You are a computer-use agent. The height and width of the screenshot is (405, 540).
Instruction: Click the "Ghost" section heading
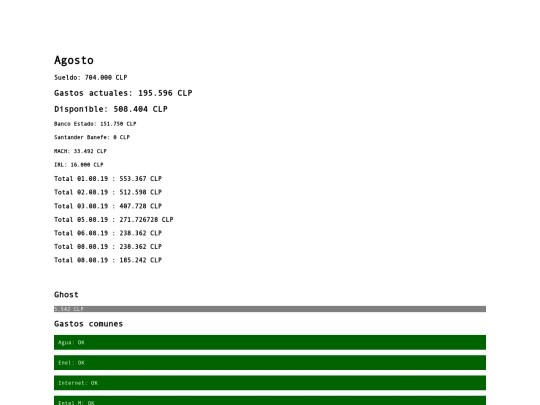pos(66,295)
